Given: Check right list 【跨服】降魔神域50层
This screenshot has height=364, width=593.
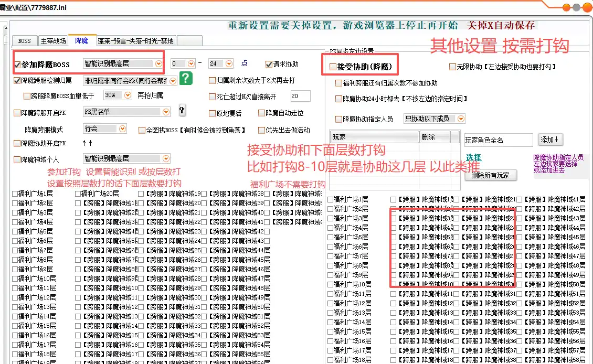Looking at the screenshot, I should (520, 284).
